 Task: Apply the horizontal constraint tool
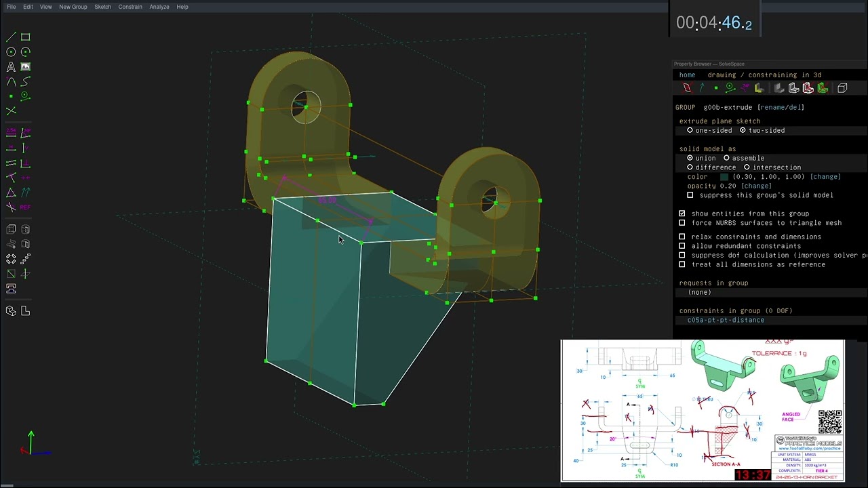click(x=11, y=148)
